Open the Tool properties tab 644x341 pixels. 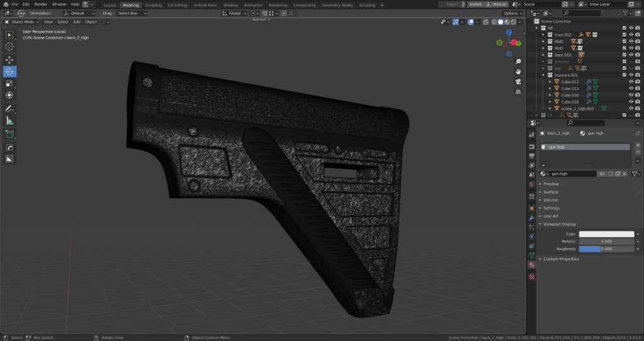[x=532, y=135]
